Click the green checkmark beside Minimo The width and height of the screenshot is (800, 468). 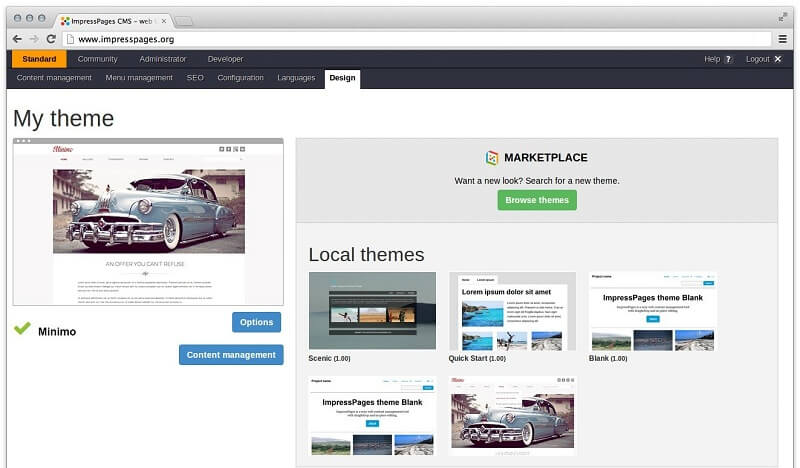(x=22, y=328)
